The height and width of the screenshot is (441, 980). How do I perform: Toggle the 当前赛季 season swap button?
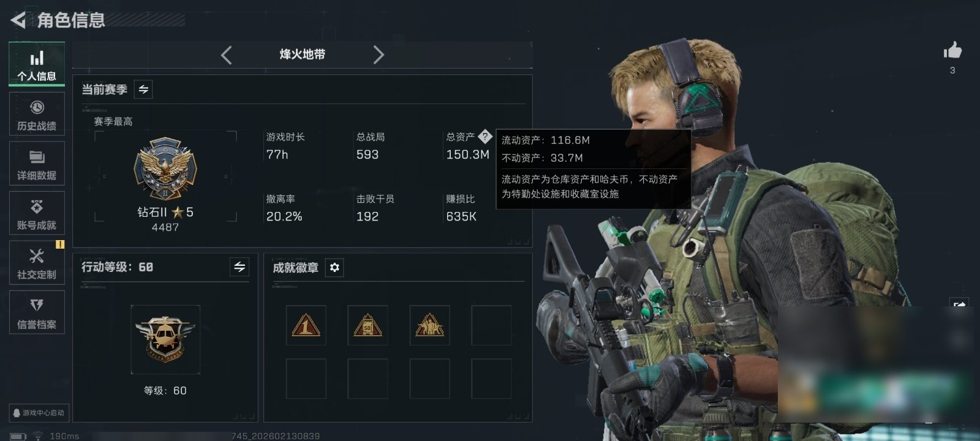(143, 89)
